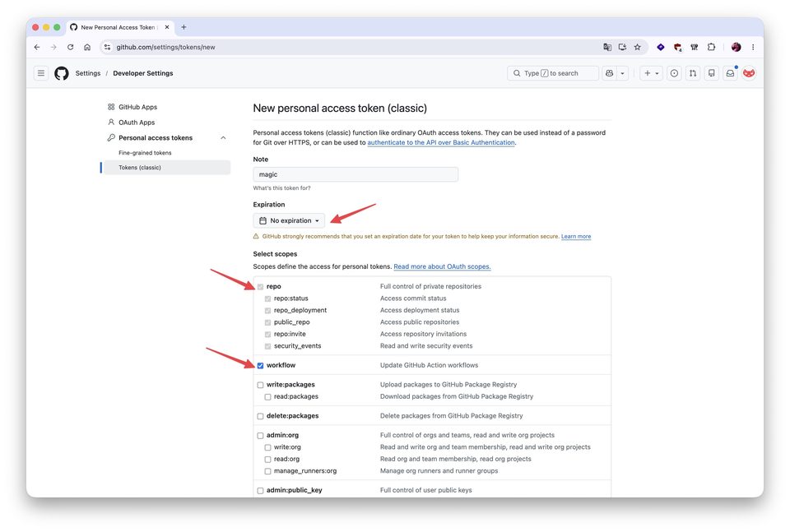This screenshot has width=790, height=532.
Task: Click the install app icon in address bar
Action: click(x=622, y=48)
